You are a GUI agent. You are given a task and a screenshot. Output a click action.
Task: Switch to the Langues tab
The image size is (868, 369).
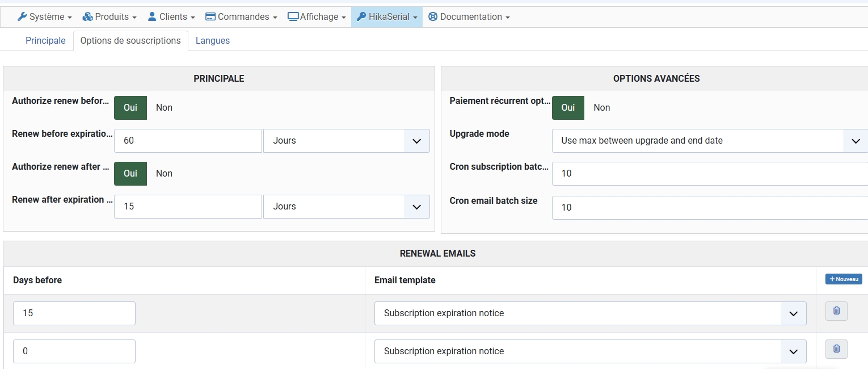[x=213, y=41]
